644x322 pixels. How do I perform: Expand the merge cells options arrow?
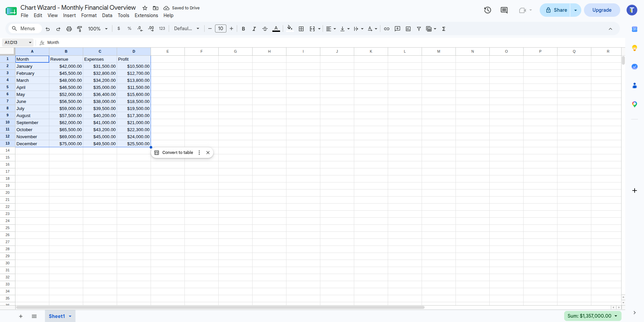pos(319,29)
